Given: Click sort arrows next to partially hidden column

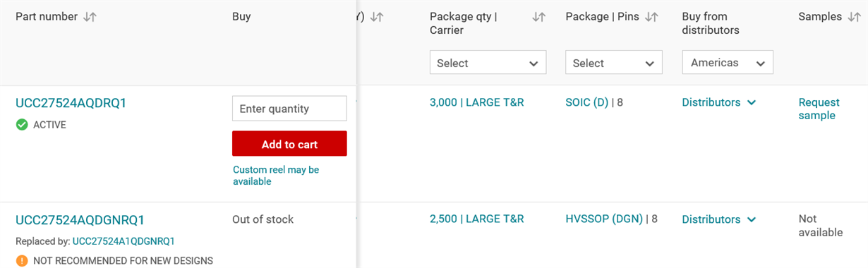Looking at the screenshot, I should click(377, 17).
